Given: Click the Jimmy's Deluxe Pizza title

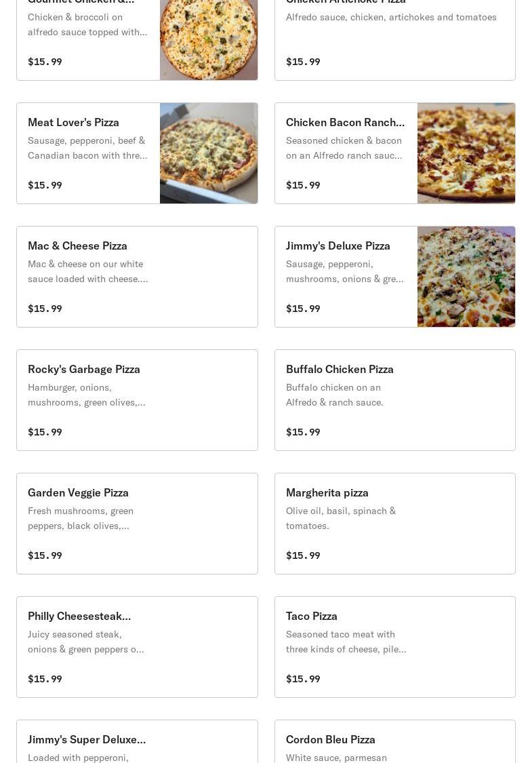Looking at the screenshot, I should pyautogui.click(x=337, y=246).
